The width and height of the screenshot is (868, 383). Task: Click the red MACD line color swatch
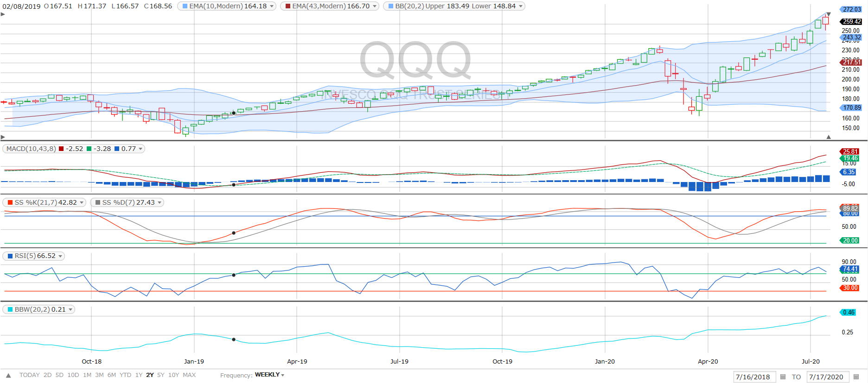point(61,149)
